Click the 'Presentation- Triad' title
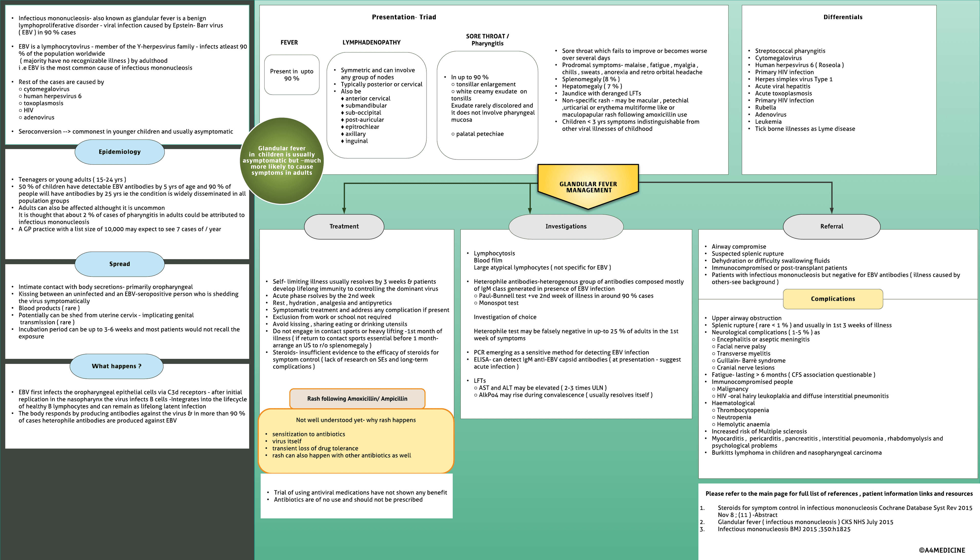 click(x=404, y=17)
